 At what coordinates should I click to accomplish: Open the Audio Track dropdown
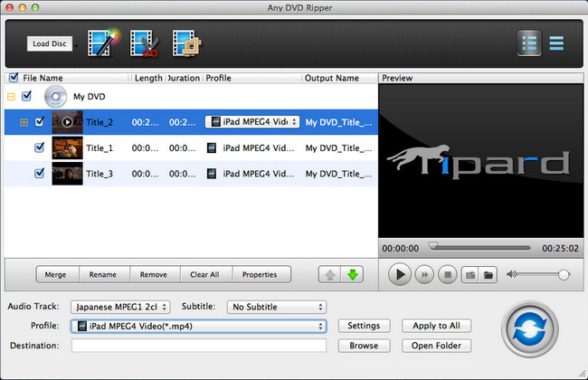click(x=120, y=307)
